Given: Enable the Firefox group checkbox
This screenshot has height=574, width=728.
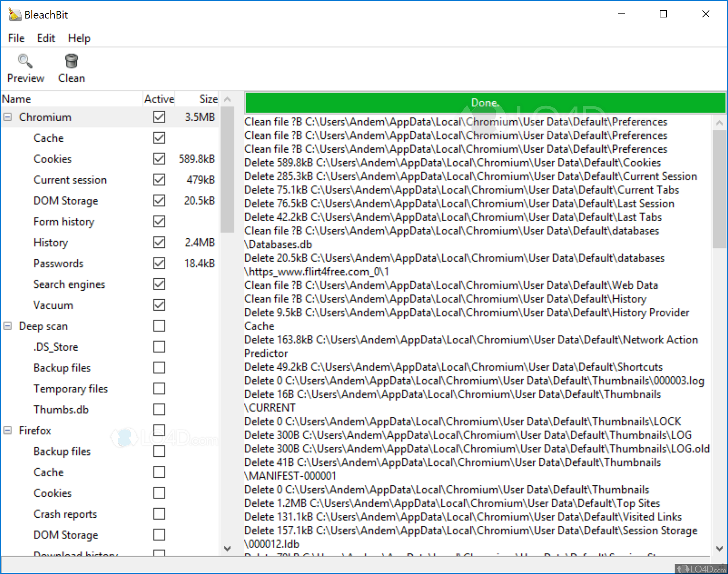Looking at the screenshot, I should tap(159, 430).
